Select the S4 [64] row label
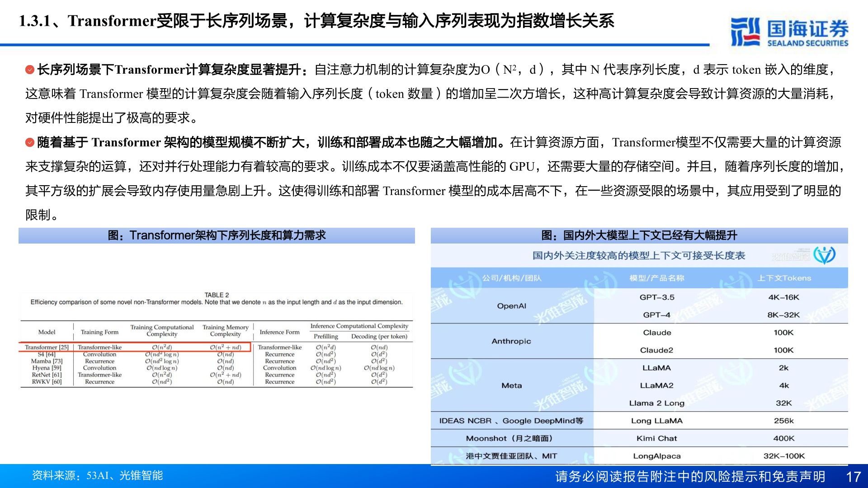The height and width of the screenshot is (488, 868). (47, 354)
